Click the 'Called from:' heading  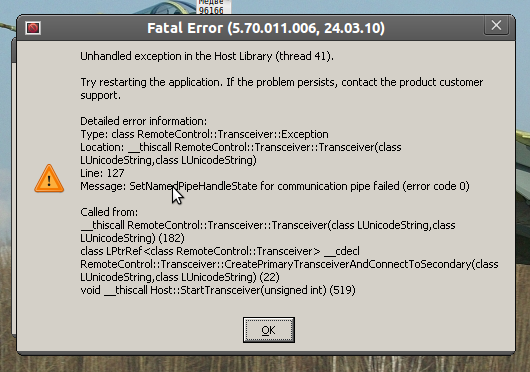(109, 212)
